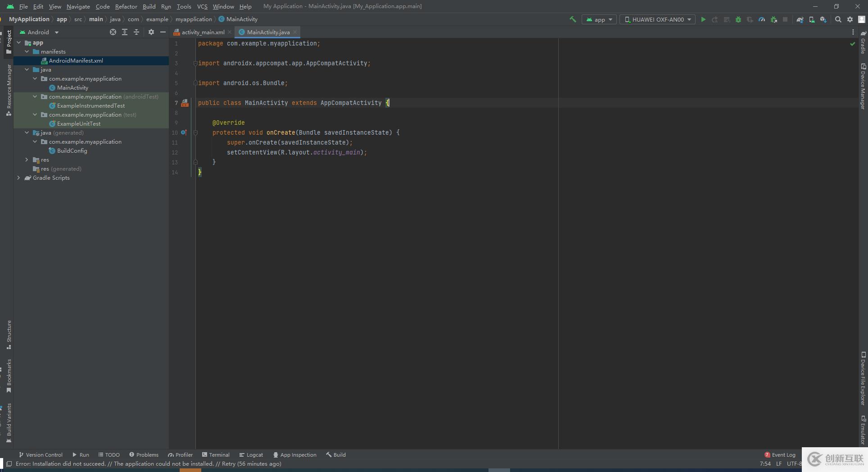Click the Make Project hammer icon
The image size is (868, 472).
click(573, 19)
